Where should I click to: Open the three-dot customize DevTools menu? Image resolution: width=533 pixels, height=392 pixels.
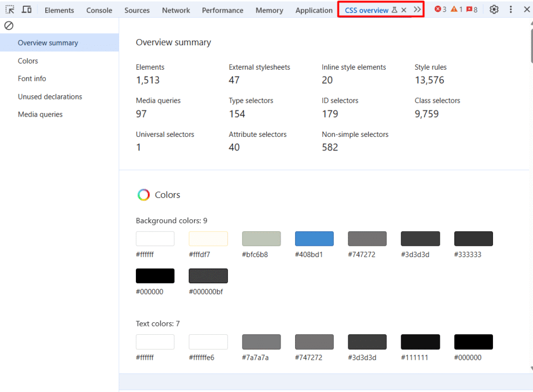[x=511, y=10]
